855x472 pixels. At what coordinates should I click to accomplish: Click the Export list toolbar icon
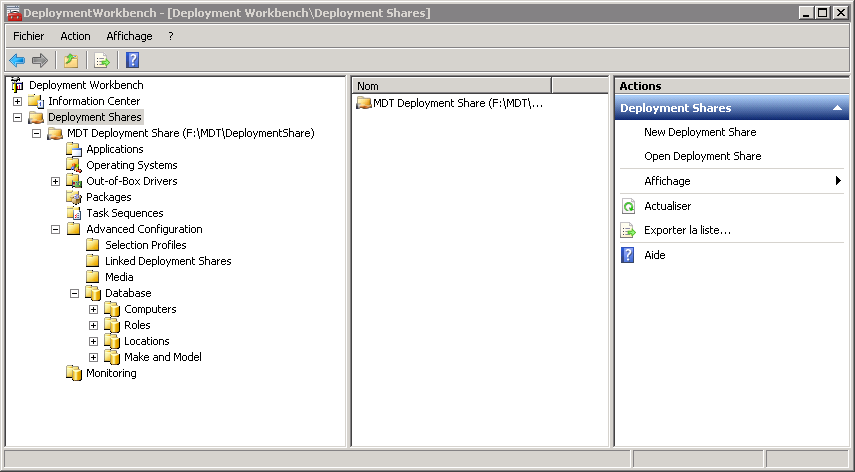(x=101, y=60)
